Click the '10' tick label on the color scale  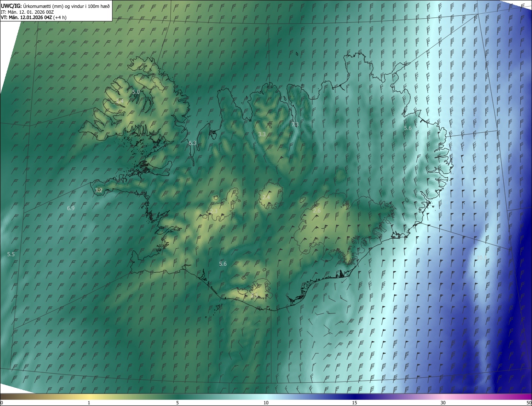(x=266, y=403)
